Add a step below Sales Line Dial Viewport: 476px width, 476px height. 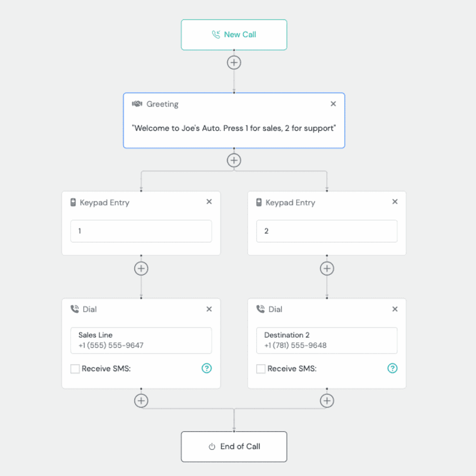[x=141, y=401]
